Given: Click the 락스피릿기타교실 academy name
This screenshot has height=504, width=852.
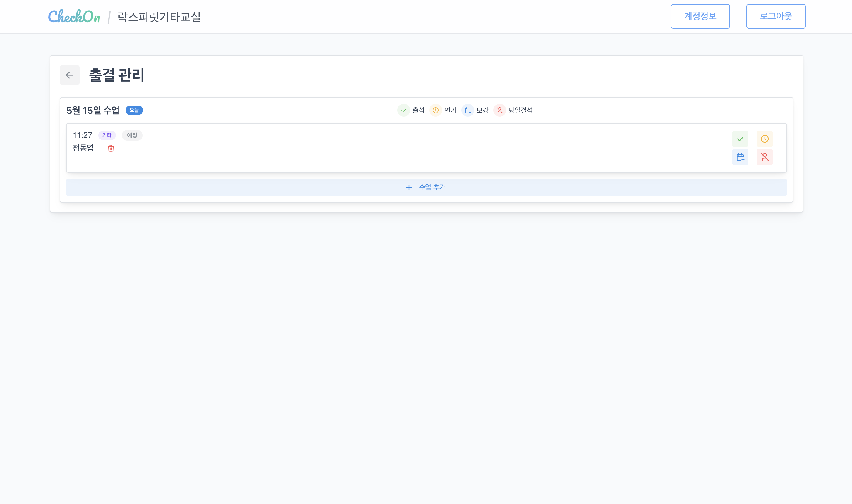Looking at the screenshot, I should tap(159, 17).
